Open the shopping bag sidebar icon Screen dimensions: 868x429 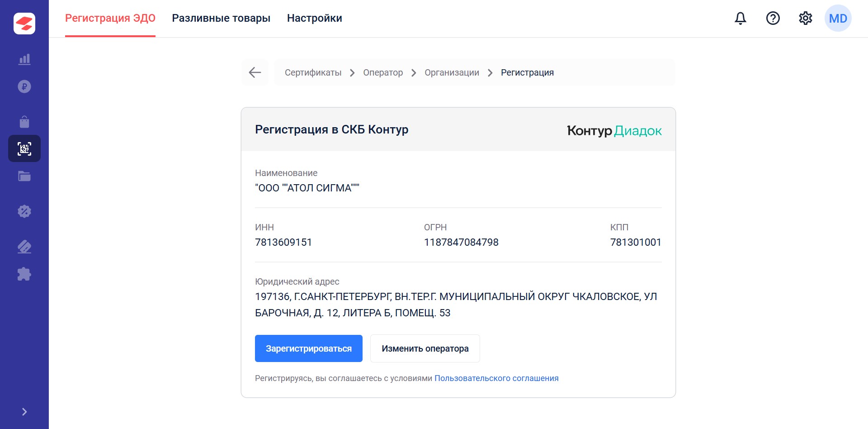24,122
